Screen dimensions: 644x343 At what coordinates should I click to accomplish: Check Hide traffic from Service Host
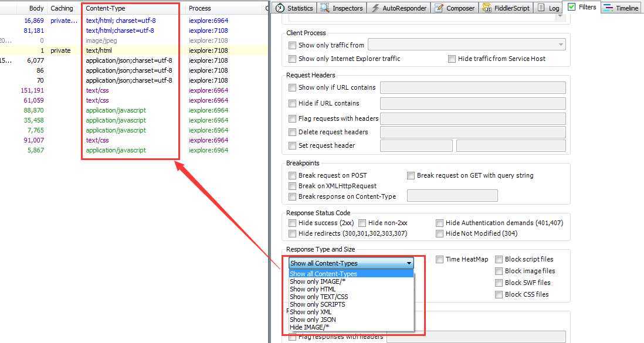point(452,59)
